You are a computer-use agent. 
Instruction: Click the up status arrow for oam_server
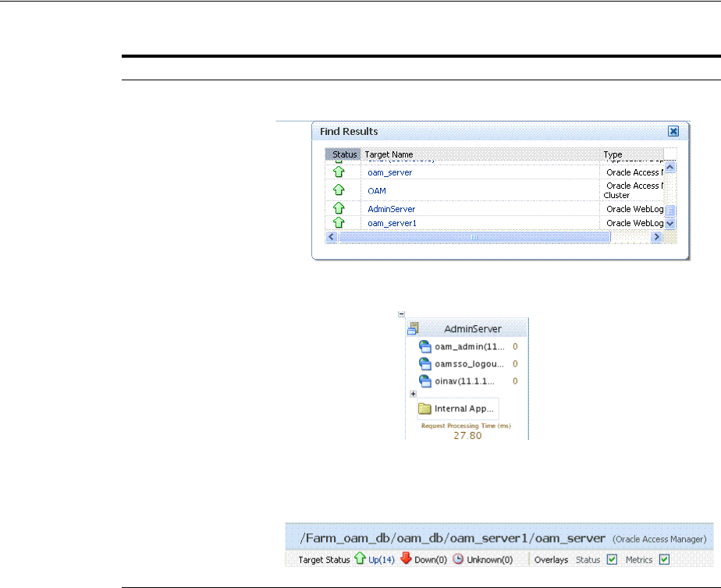[339, 172]
